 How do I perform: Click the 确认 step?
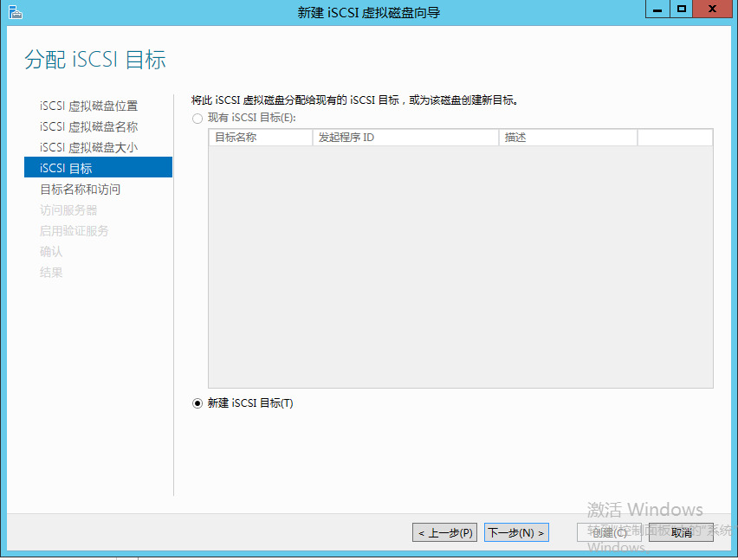(51, 252)
